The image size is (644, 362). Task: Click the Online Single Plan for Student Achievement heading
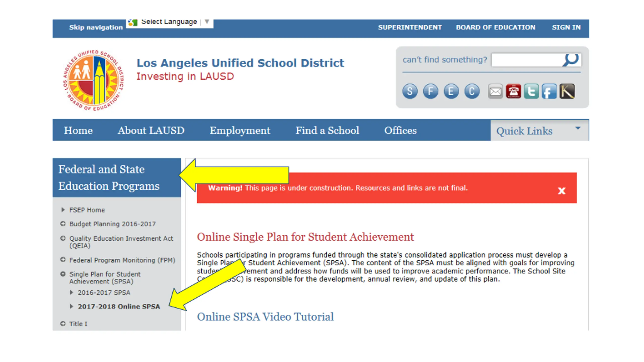[305, 237]
